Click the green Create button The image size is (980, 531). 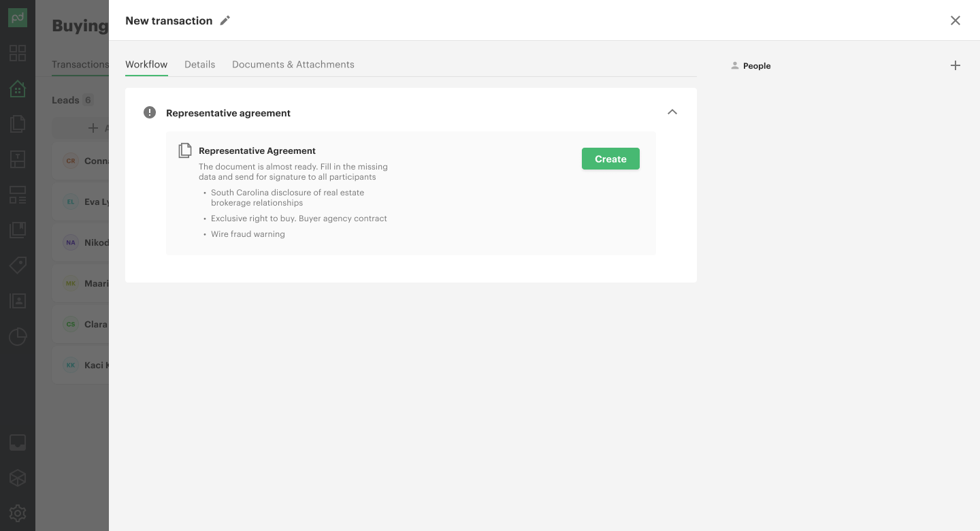610,159
